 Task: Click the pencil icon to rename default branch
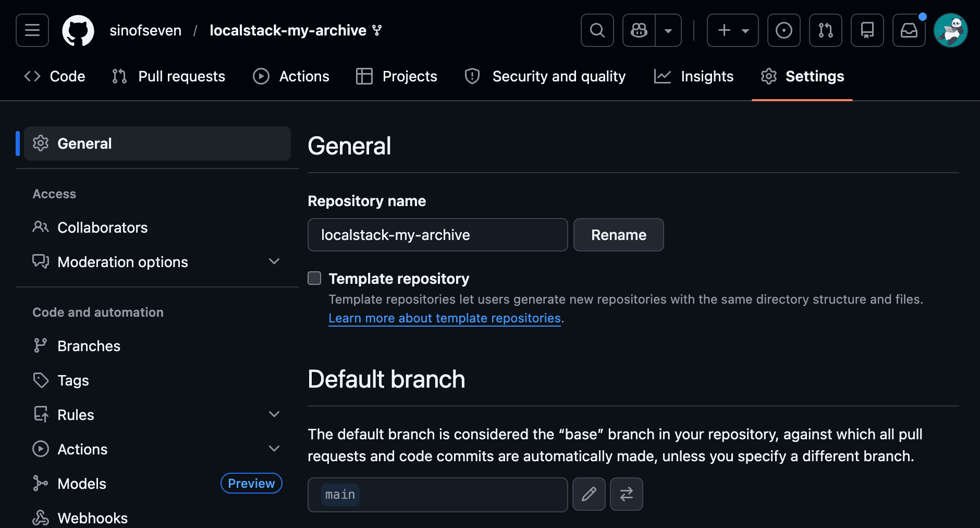pyautogui.click(x=589, y=494)
